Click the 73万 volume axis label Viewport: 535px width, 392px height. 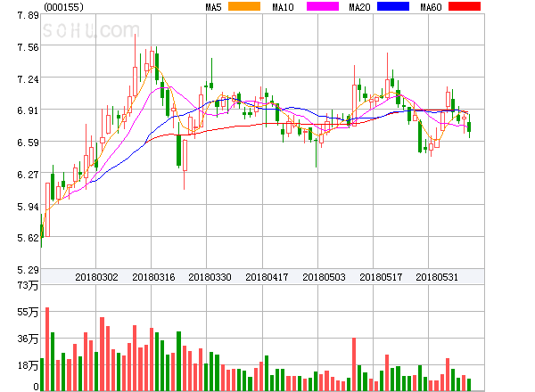28,285
